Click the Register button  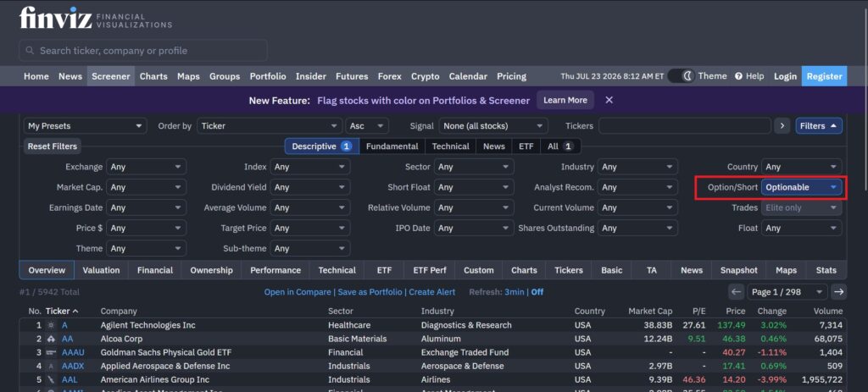[x=824, y=76]
